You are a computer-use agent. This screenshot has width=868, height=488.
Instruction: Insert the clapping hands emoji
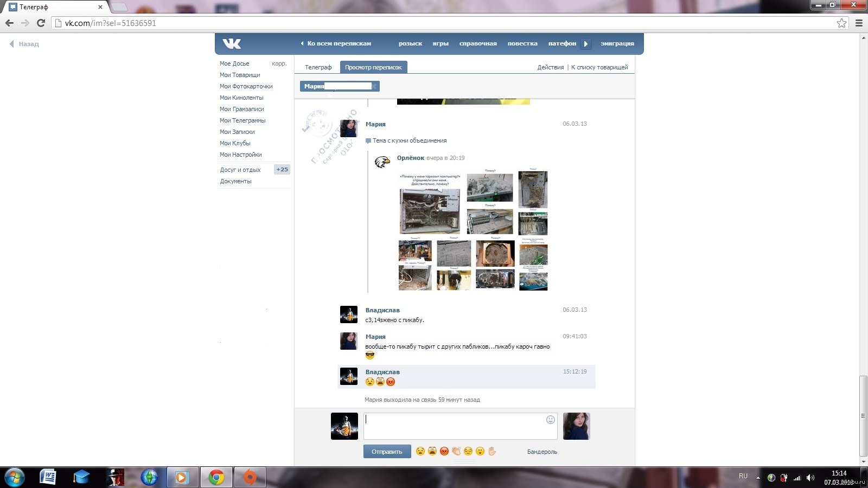(456, 451)
